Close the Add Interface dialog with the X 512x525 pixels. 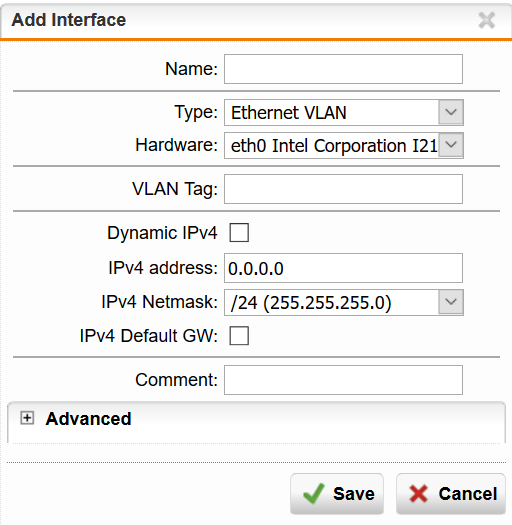click(487, 20)
